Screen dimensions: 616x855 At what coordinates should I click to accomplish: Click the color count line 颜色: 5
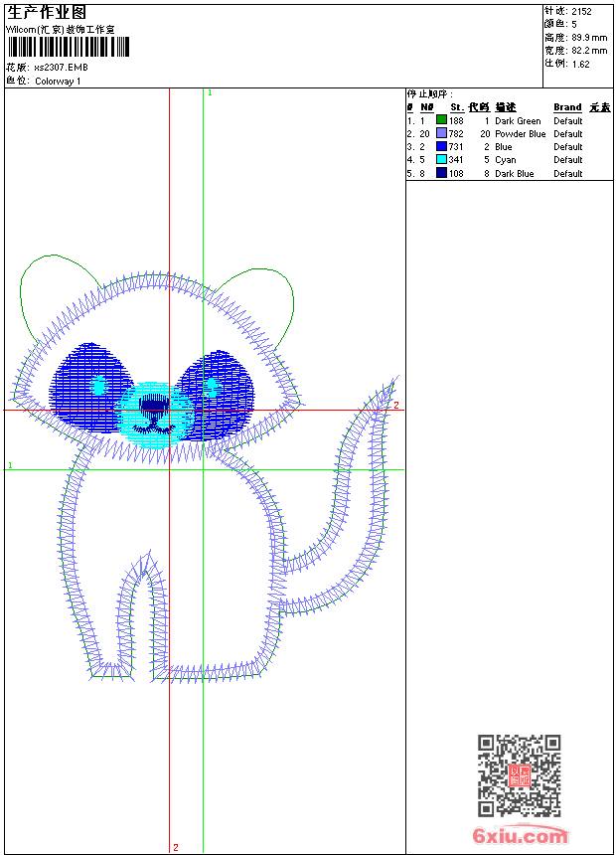pyautogui.click(x=560, y=24)
